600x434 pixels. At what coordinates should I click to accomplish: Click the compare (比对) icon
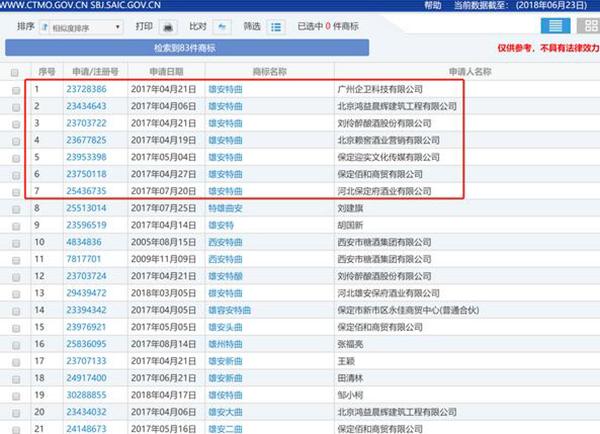[222, 27]
